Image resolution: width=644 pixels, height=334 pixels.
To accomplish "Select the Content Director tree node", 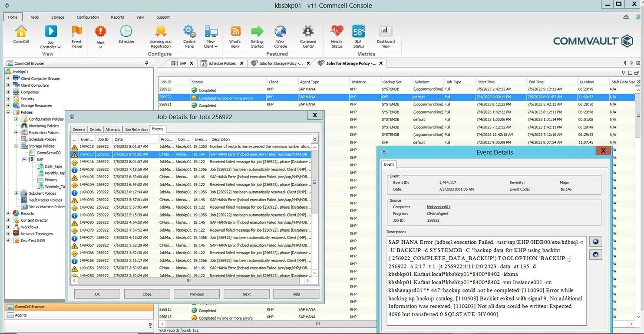I will coord(34,220).
